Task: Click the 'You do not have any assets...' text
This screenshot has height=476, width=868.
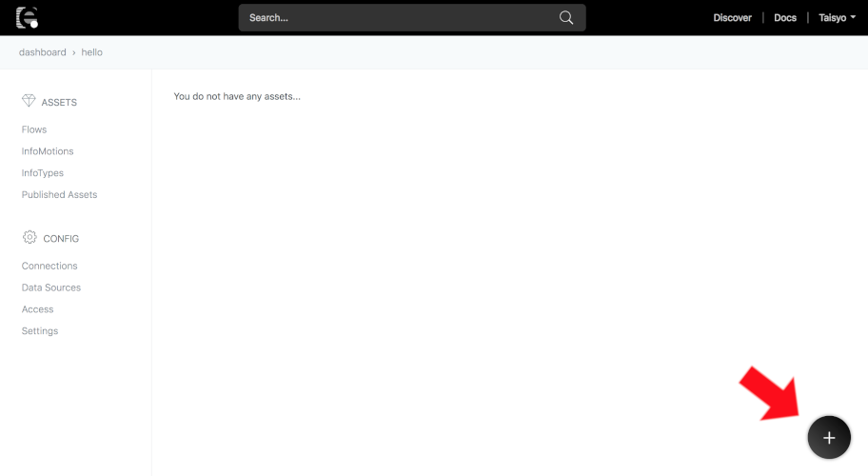Action: point(237,96)
